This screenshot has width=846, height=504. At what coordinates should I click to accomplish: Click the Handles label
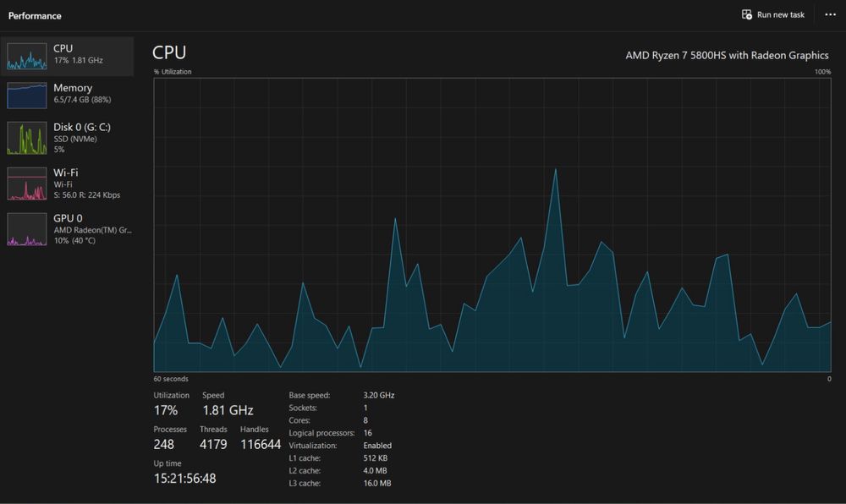click(x=254, y=429)
